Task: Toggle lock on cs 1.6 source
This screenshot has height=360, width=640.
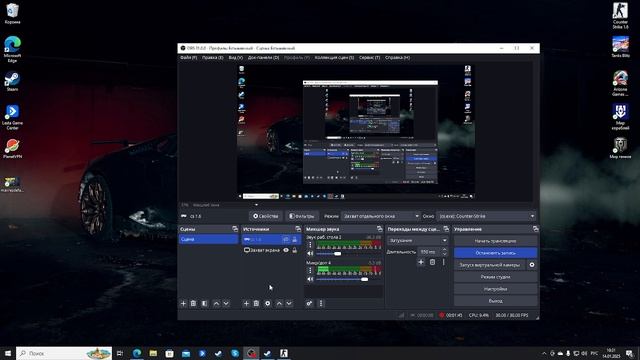Action: point(295,240)
